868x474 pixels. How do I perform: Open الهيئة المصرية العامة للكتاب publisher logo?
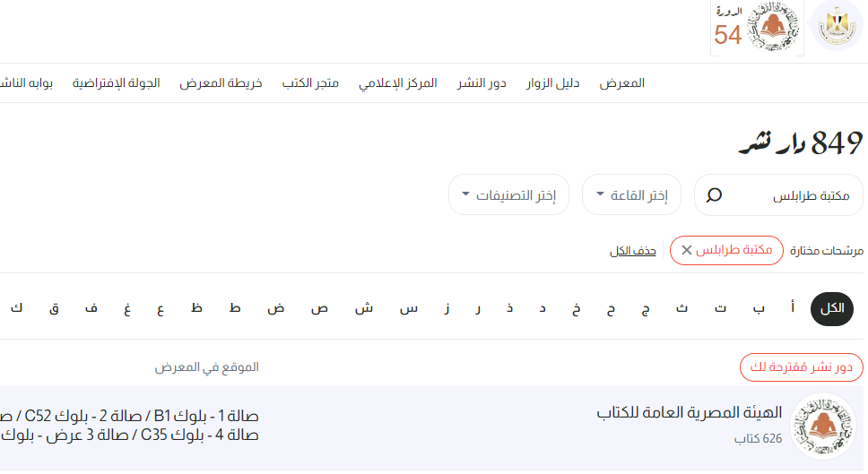click(x=822, y=426)
